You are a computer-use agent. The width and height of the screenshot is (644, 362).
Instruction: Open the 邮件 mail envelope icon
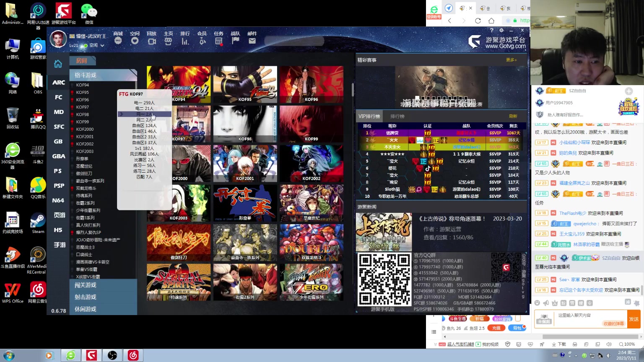(x=252, y=41)
